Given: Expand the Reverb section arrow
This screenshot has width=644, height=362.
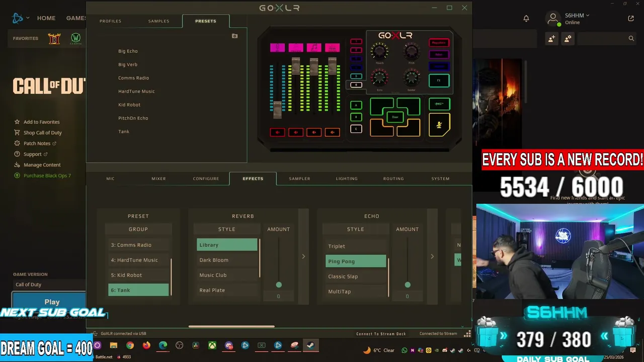Looking at the screenshot, I should click(x=303, y=256).
